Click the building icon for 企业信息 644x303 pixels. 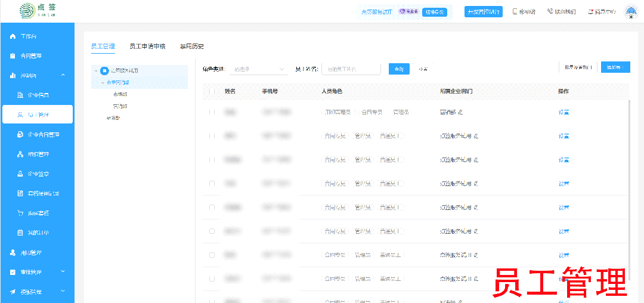[20, 95]
